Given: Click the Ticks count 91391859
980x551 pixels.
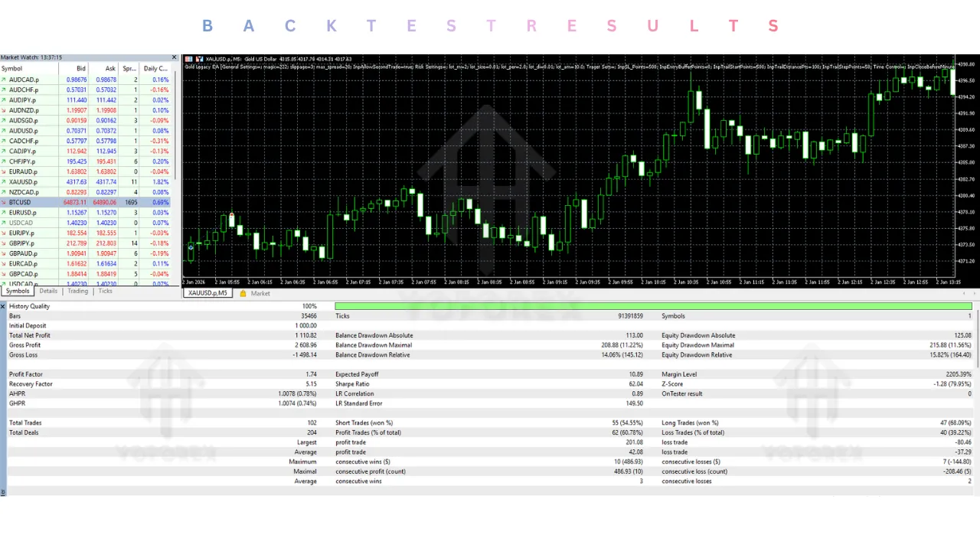Looking at the screenshot, I should coord(630,316).
